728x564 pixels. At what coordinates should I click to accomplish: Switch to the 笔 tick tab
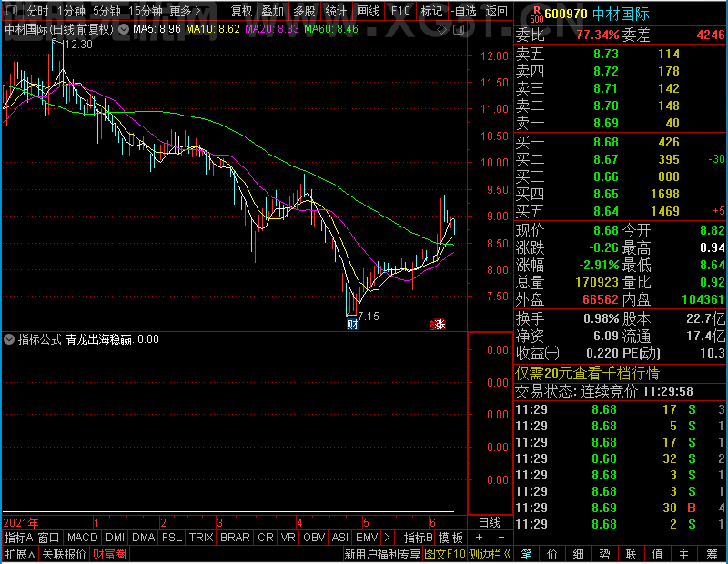(526, 554)
